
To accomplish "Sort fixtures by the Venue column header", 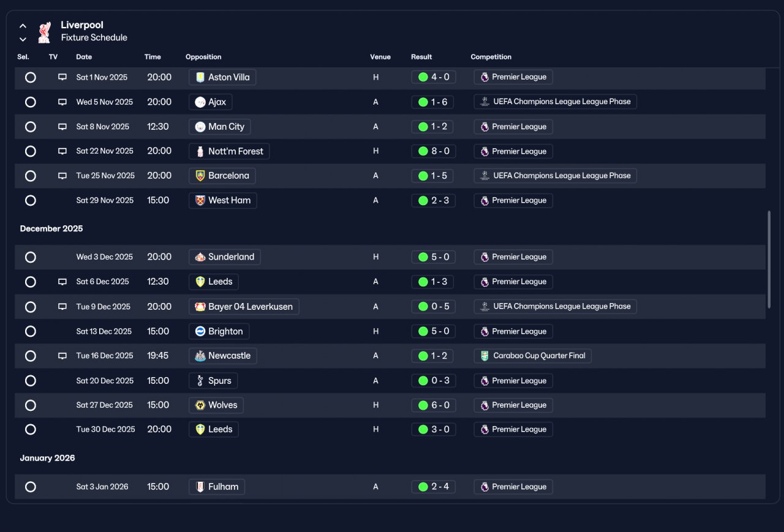I will (x=380, y=57).
